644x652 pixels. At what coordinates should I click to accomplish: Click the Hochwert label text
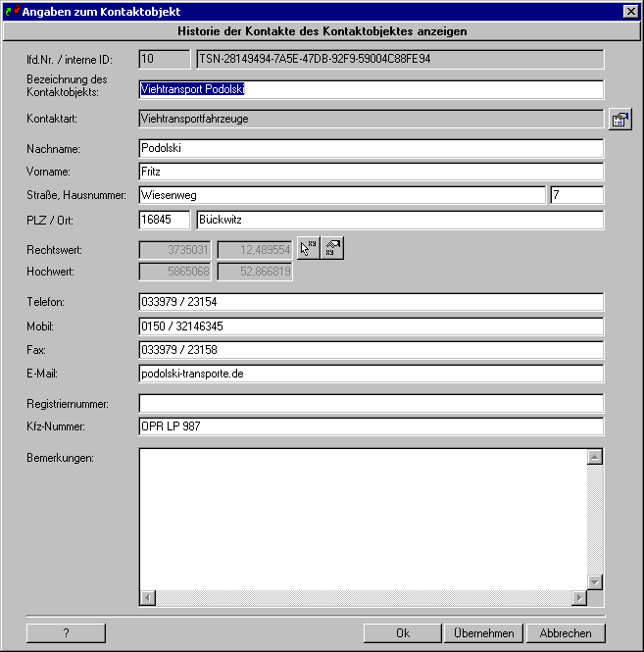point(50,272)
